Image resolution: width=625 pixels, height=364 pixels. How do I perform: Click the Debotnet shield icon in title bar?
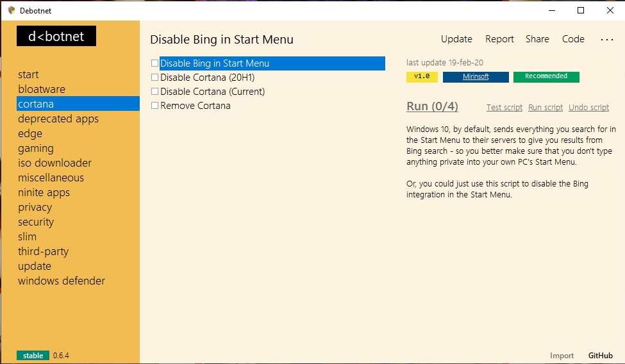click(x=12, y=10)
